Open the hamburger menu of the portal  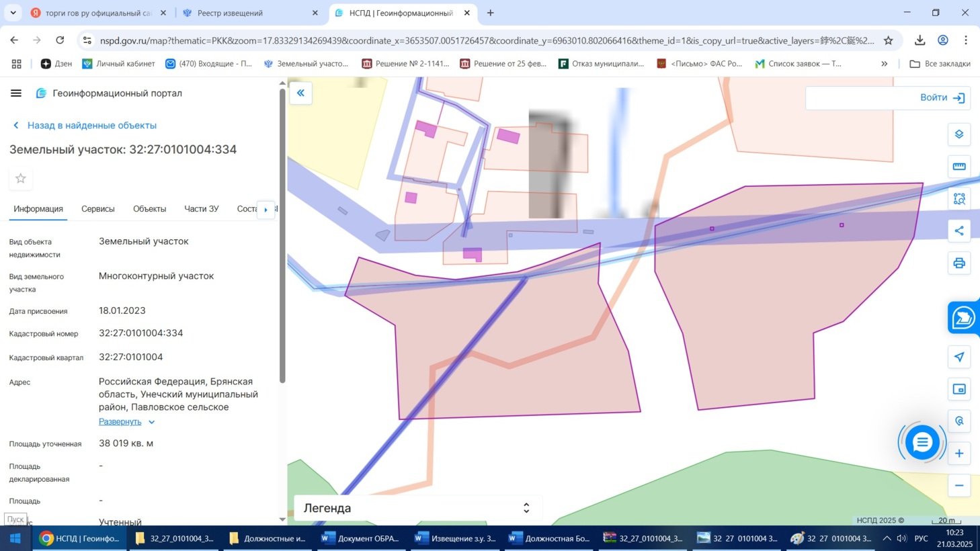[x=16, y=93]
